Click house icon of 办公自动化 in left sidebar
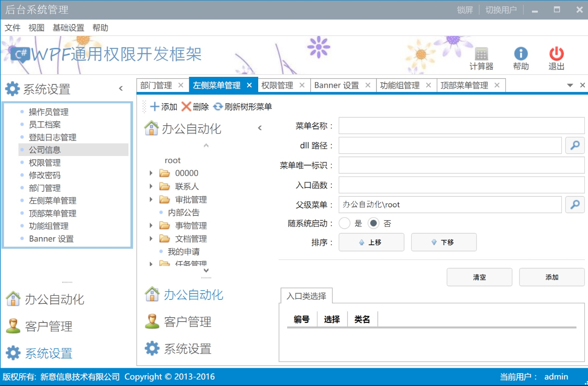The image size is (588, 386). 13,299
